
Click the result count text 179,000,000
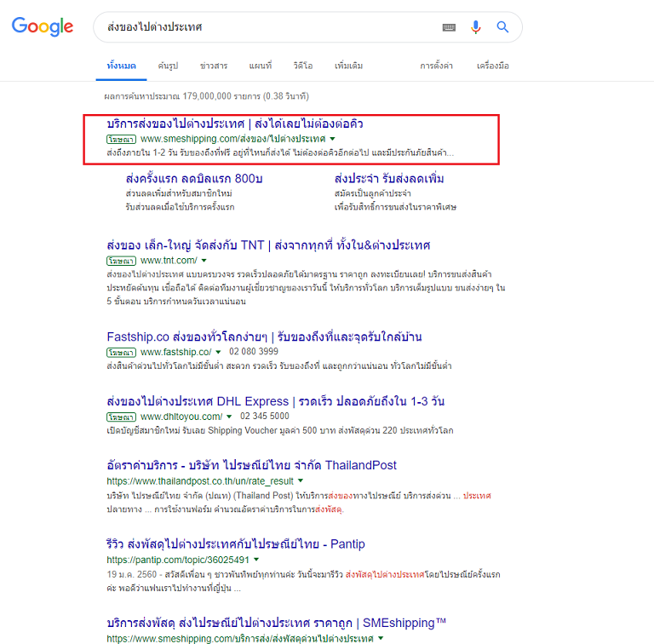click(x=207, y=96)
